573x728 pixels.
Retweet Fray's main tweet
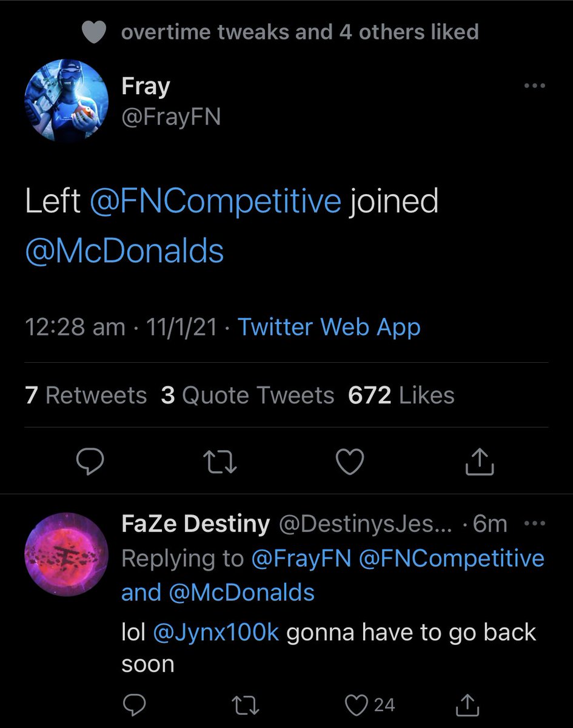coord(219,462)
